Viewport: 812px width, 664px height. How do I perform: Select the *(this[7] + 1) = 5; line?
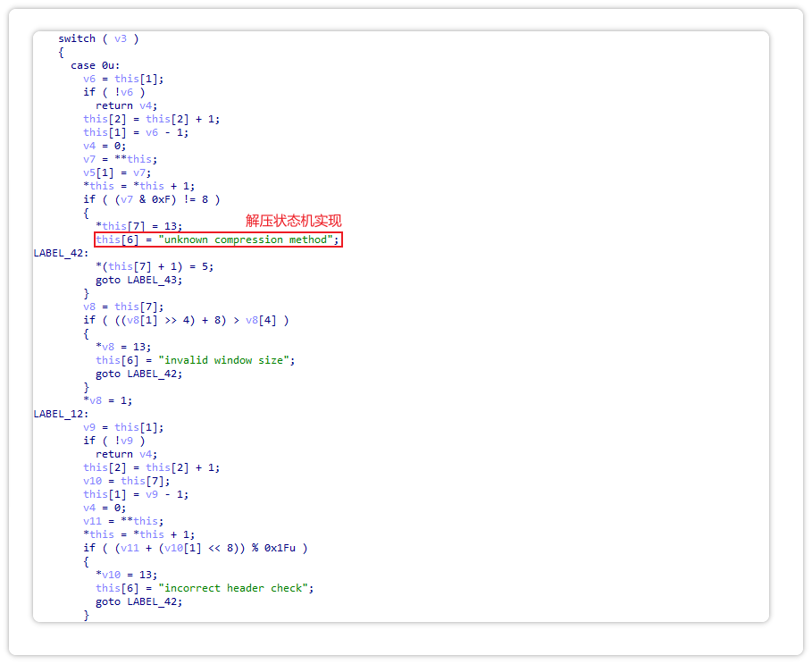pos(155,266)
